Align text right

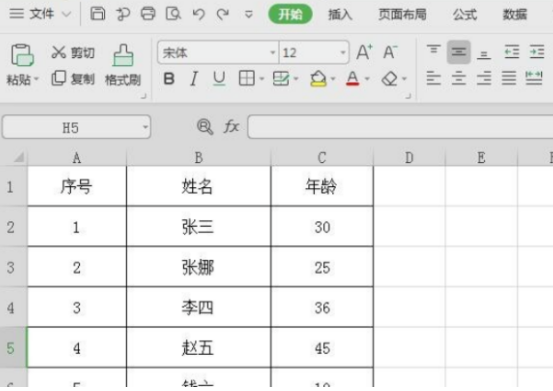(x=484, y=78)
